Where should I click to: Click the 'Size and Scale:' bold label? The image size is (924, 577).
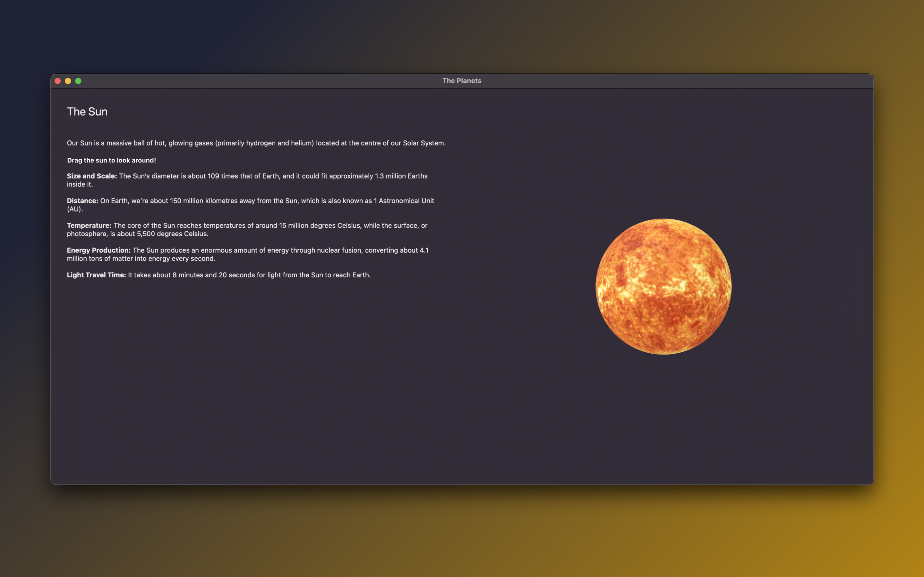[x=92, y=176]
